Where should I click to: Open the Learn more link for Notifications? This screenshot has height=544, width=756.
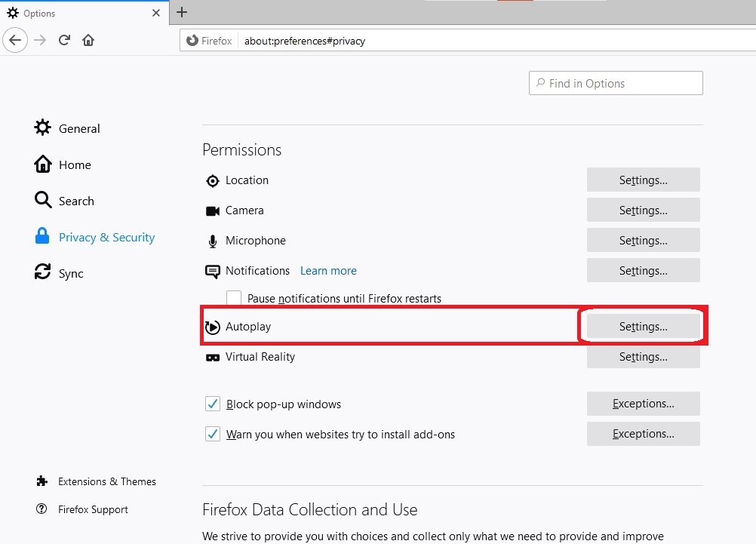point(328,270)
